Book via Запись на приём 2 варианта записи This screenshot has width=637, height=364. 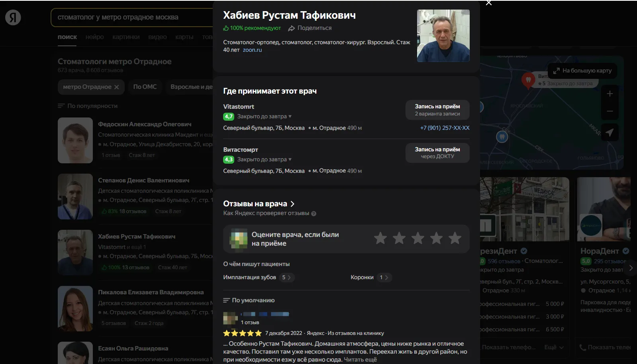click(437, 110)
